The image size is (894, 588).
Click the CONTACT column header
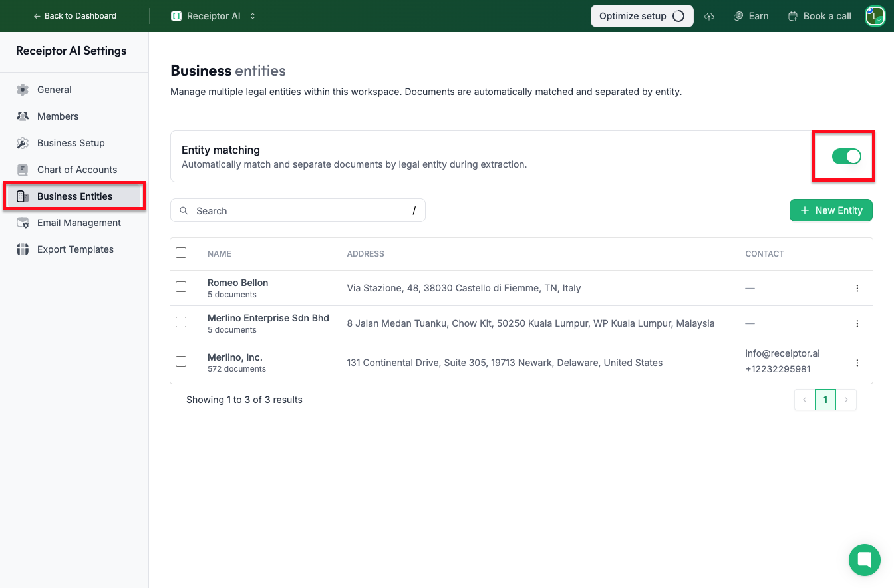[764, 254]
